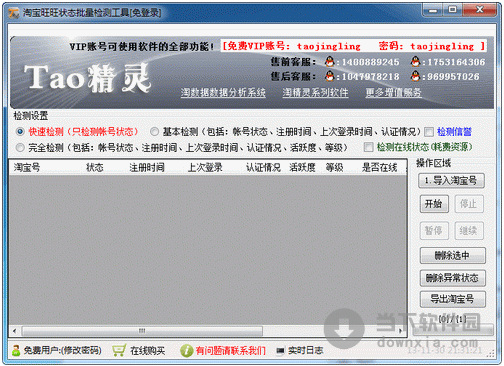This screenshot has height=366, width=504.
Task: Select 完全检测 radio option
Action: coord(20,147)
